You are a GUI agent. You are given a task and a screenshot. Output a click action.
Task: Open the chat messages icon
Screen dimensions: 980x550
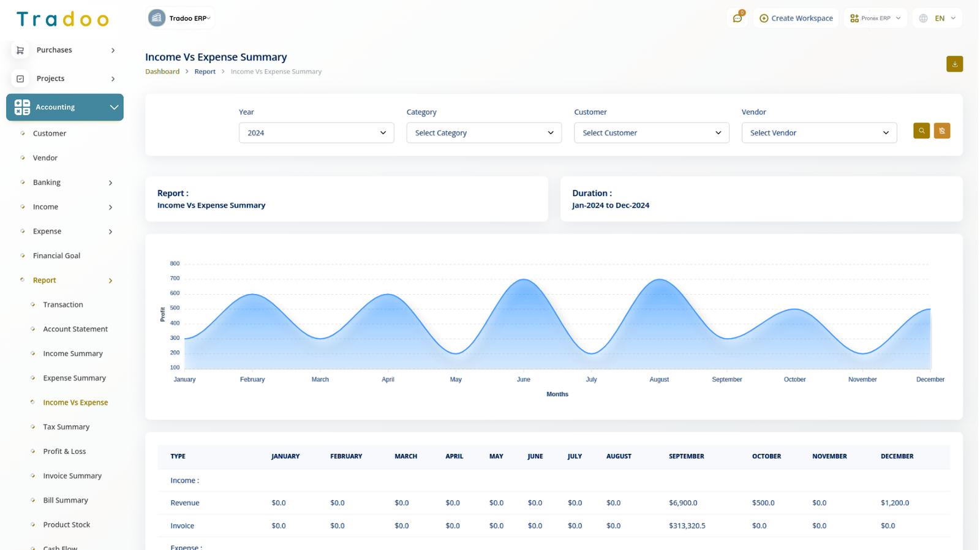737,18
